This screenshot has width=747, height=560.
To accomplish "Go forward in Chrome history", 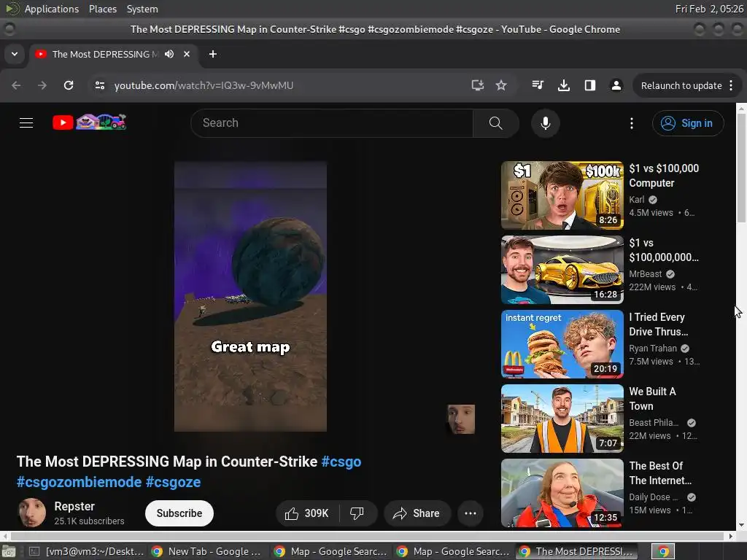I will tap(42, 85).
